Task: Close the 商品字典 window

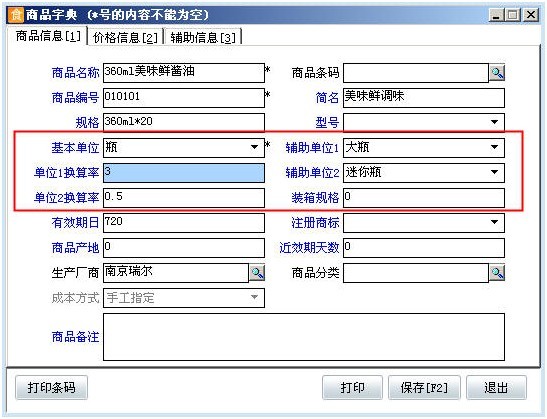Action: pos(531,15)
